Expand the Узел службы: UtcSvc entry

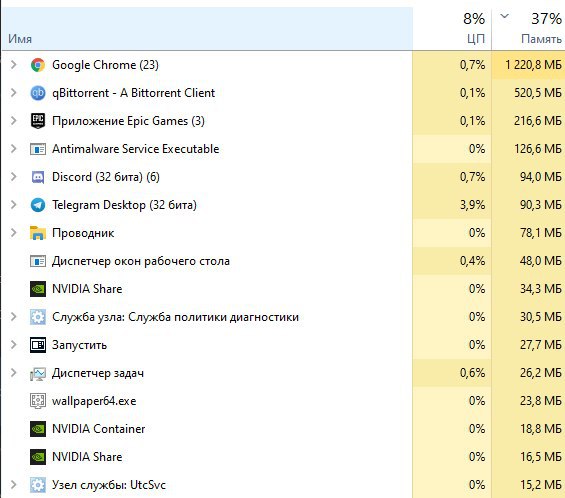[x=14, y=485]
